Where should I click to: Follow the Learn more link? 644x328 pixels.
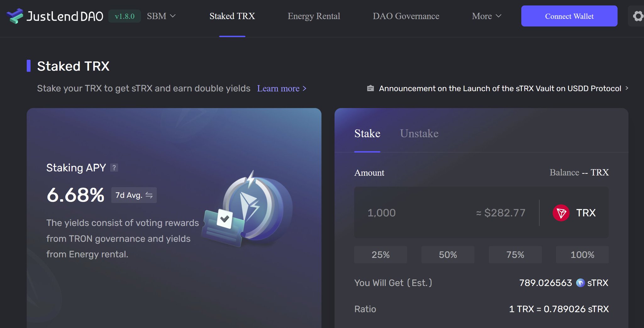(281, 88)
